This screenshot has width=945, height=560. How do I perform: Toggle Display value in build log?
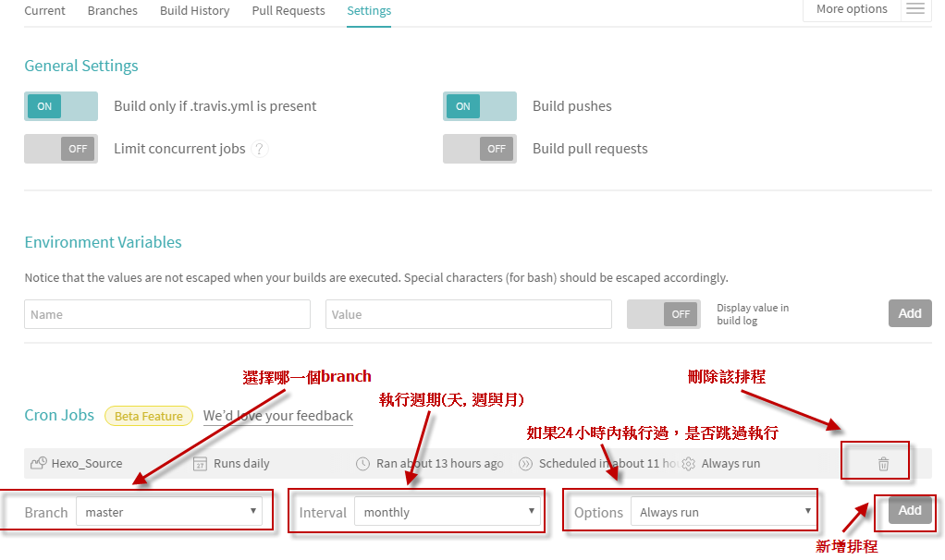coord(662,314)
